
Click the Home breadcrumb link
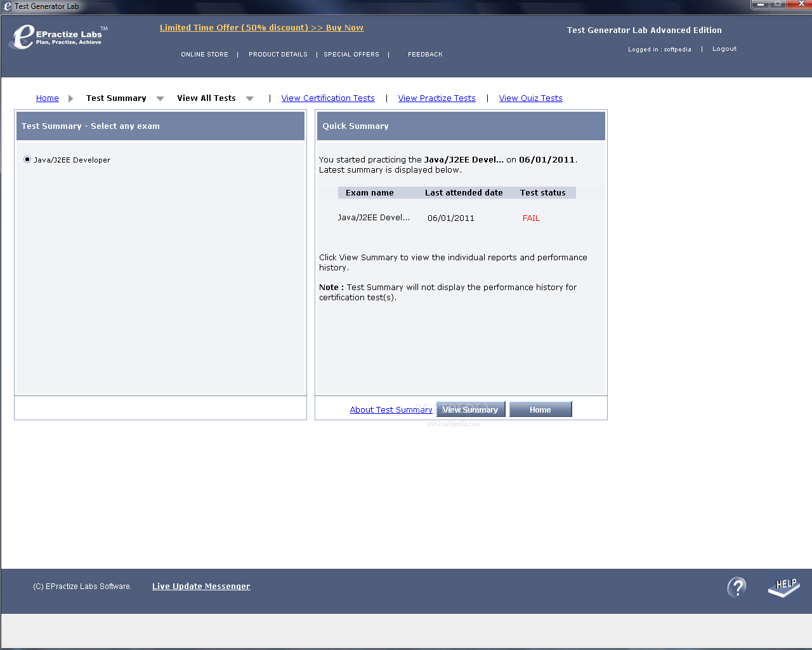(48, 98)
